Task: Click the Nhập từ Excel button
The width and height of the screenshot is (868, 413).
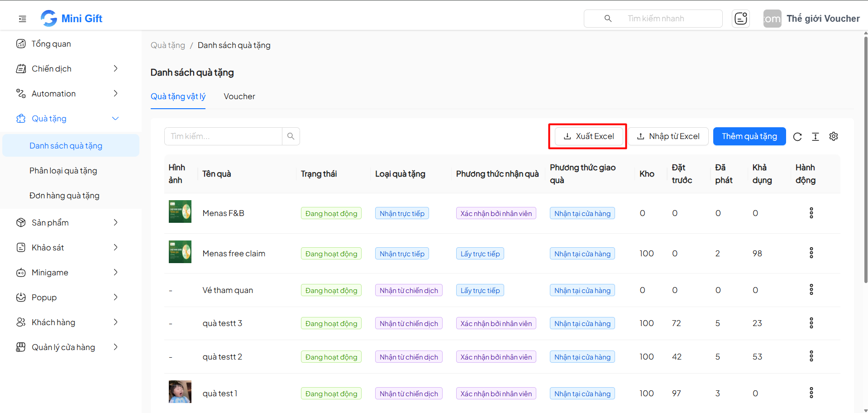Action: [668, 136]
